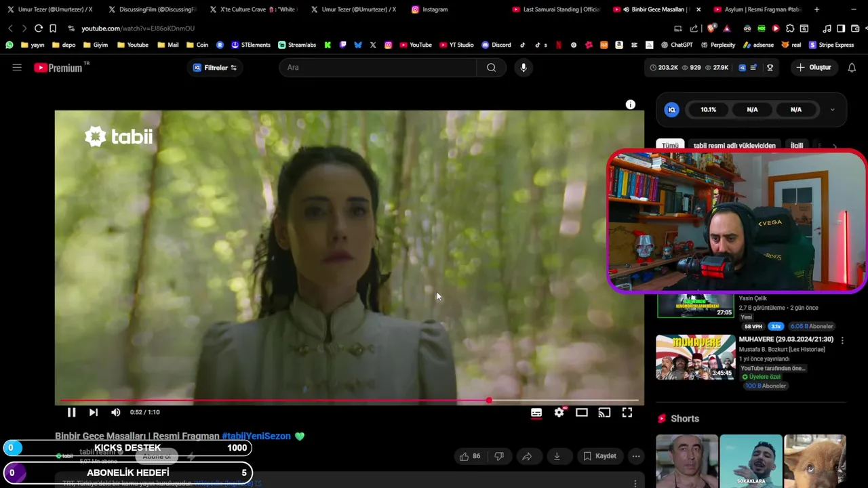Save the video with Kaydet button
The image size is (868, 488).
click(600, 456)
